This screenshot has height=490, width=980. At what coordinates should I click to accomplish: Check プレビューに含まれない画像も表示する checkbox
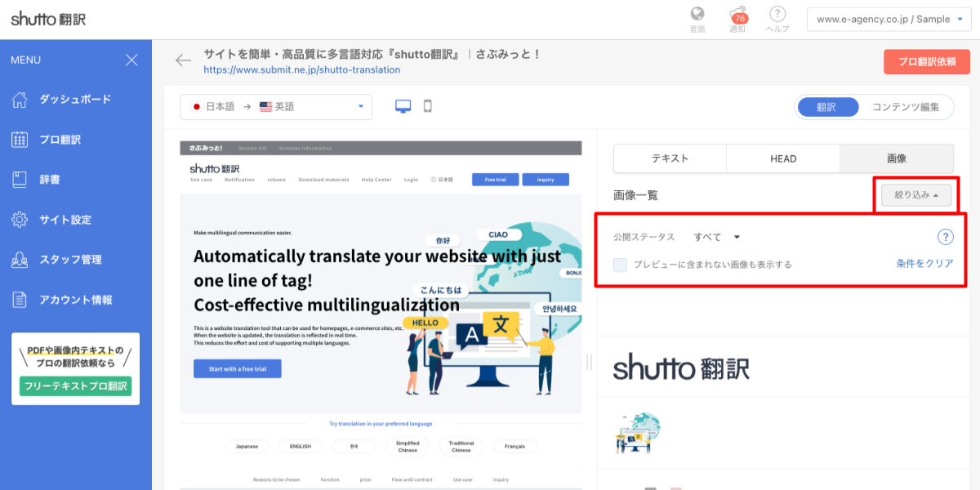tap(620, 265)
